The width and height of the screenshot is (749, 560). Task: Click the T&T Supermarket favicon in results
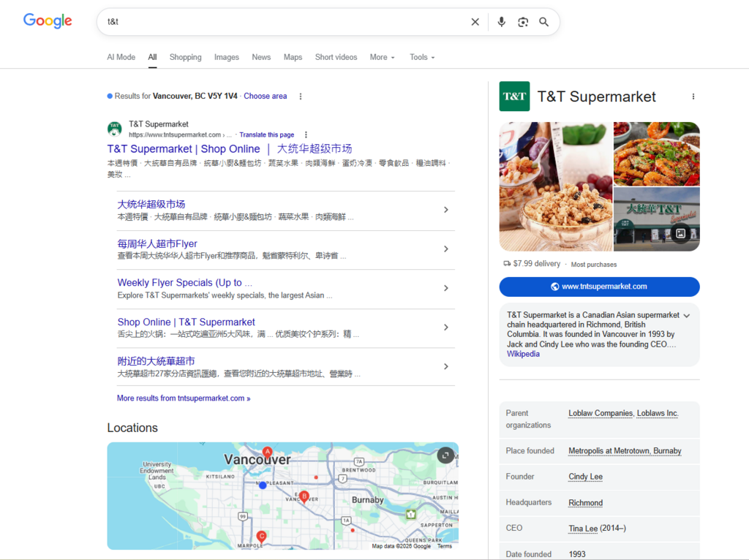(115, 129)
